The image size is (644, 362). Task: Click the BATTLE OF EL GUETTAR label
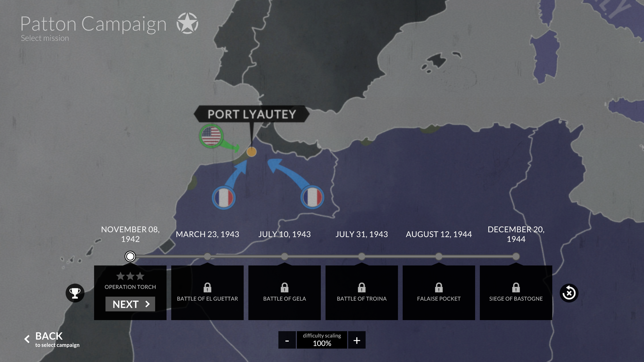[x=207, y=299]
